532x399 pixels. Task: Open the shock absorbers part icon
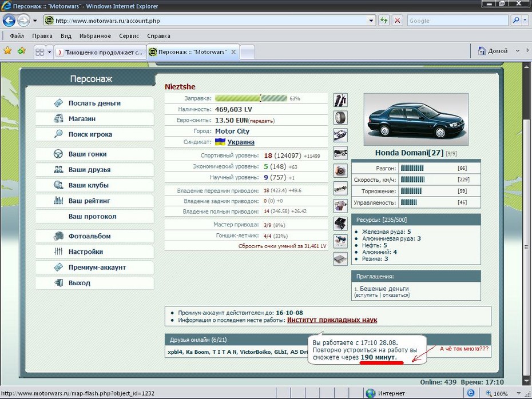coord(340,101)
